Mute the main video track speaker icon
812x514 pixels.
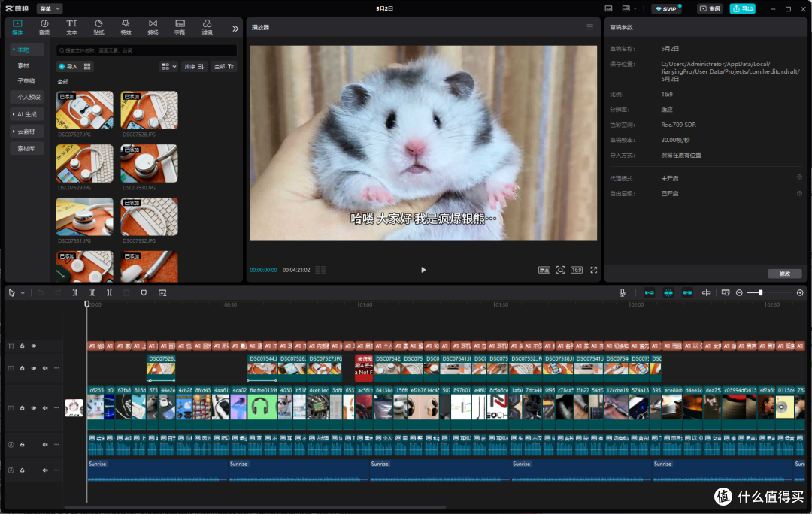(45, 408)
